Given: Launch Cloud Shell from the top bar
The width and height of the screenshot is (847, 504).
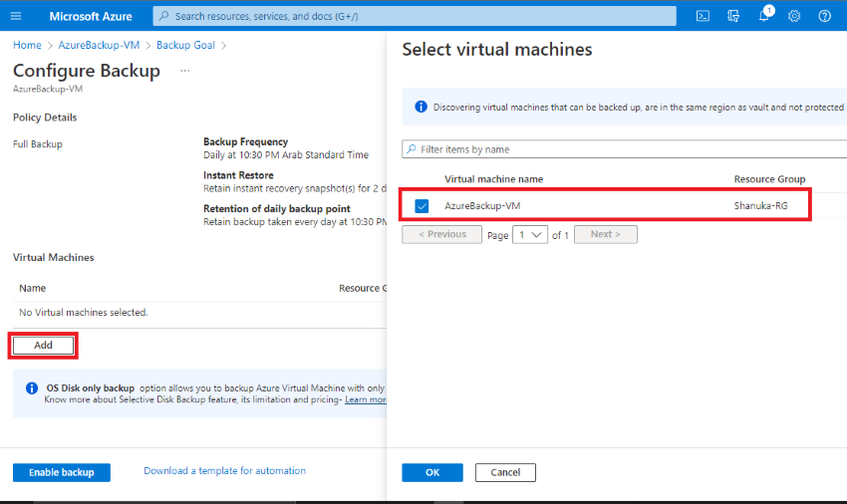Looking at the screenshot, I should tap(703, 16).
